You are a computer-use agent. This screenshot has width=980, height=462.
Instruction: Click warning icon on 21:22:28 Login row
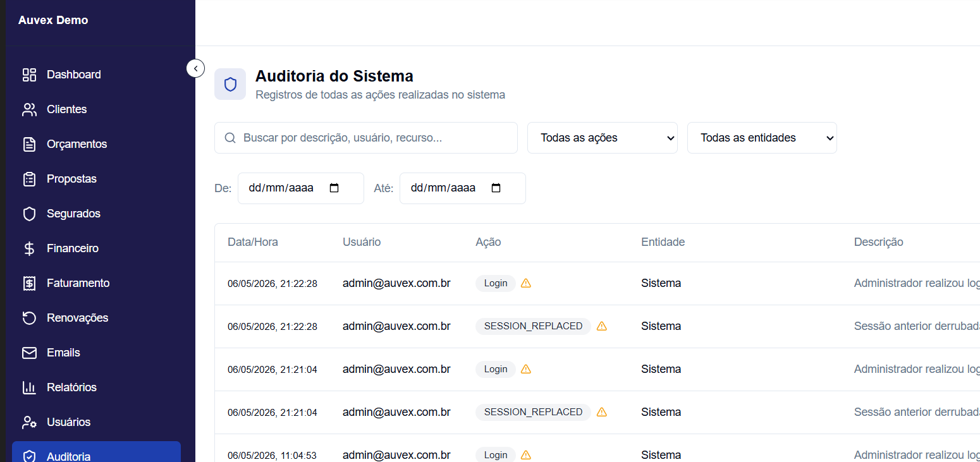click(526, 283)
